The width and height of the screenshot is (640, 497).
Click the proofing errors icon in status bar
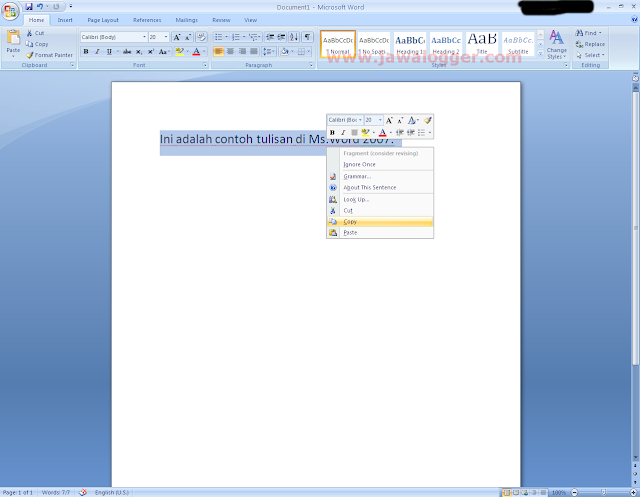point(82,493)
